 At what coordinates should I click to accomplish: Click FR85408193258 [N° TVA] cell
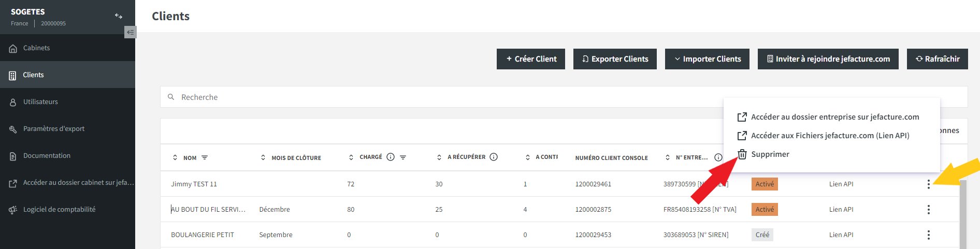700,209
